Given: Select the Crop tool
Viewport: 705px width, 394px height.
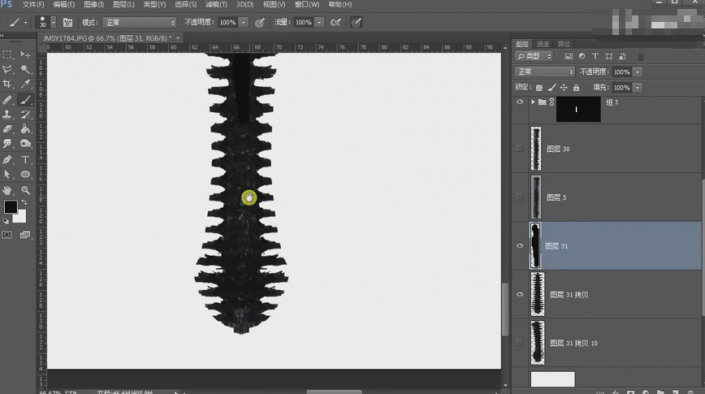Looking at the screenshot, I should [x=7, y=84].
